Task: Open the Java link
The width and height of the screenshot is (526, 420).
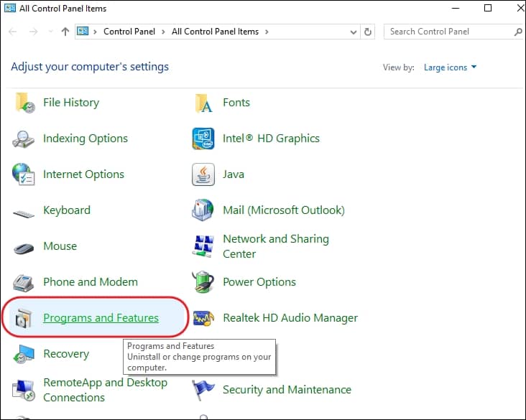Action: [234, 174]
